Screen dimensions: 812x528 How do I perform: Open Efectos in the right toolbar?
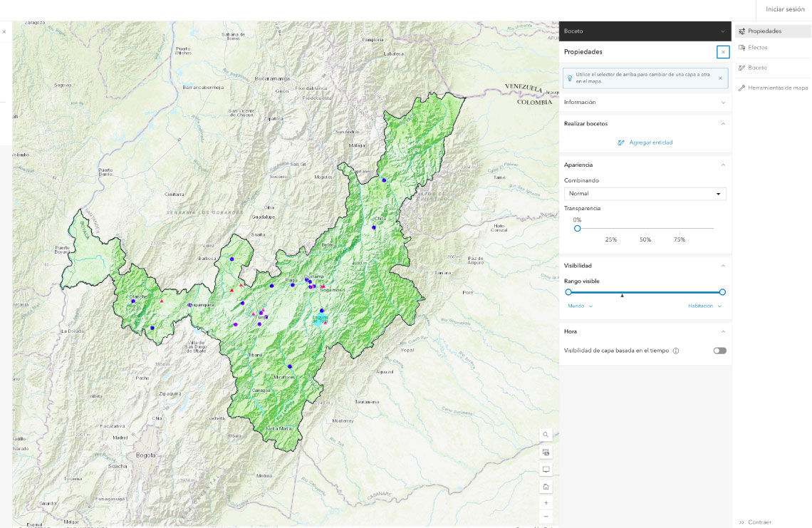757,48
